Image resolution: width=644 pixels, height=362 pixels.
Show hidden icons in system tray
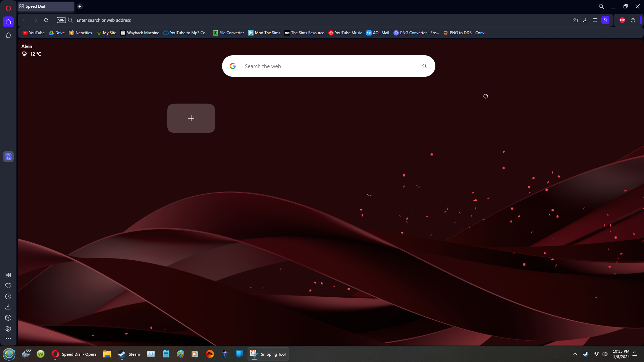(575, 354)
